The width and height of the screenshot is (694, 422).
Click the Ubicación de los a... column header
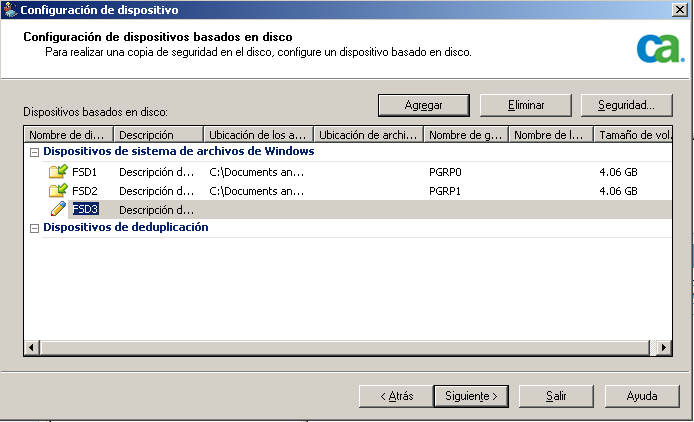click(258, 135)
